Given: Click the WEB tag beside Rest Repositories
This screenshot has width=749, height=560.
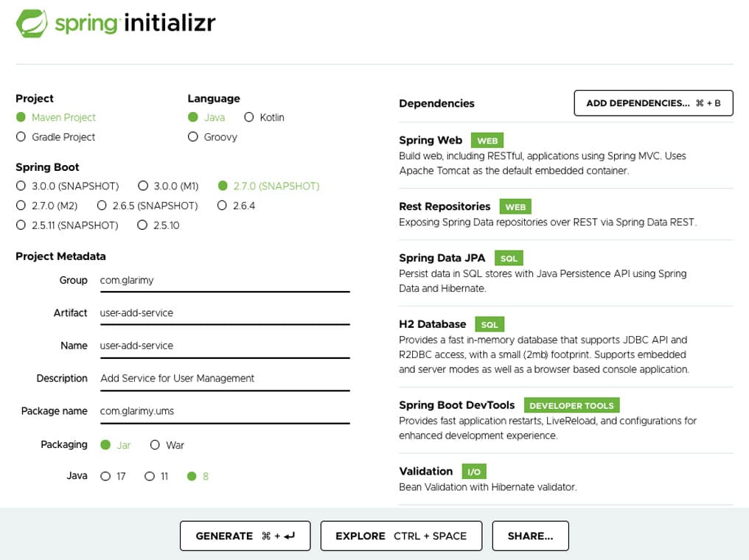Looking at the screenshot, I should (515, 207).
